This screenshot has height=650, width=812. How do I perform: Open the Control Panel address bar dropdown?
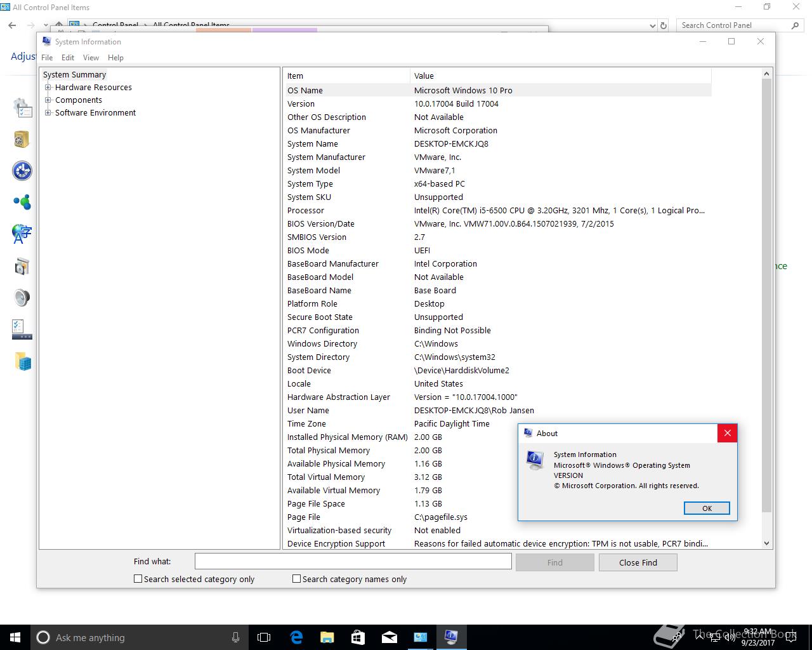653,25
